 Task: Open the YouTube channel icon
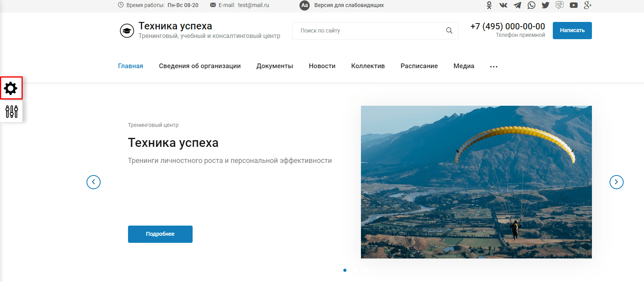tap(574, 5)
